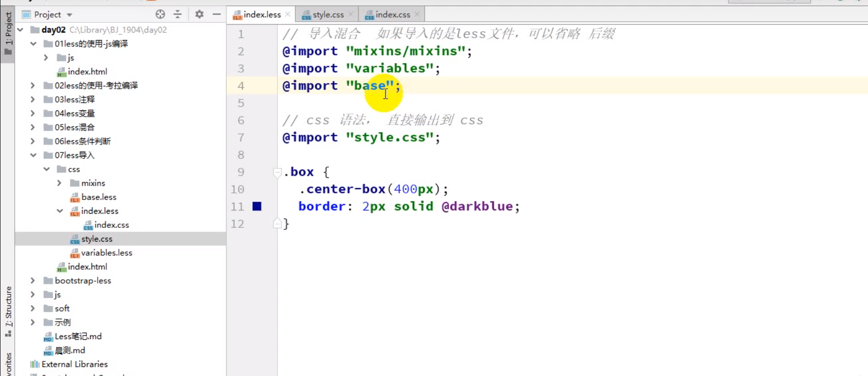Expand the 02less的使用-考拉编译 folder
Viewport: 868px width, 376px height.
click(x=33, y=85)
